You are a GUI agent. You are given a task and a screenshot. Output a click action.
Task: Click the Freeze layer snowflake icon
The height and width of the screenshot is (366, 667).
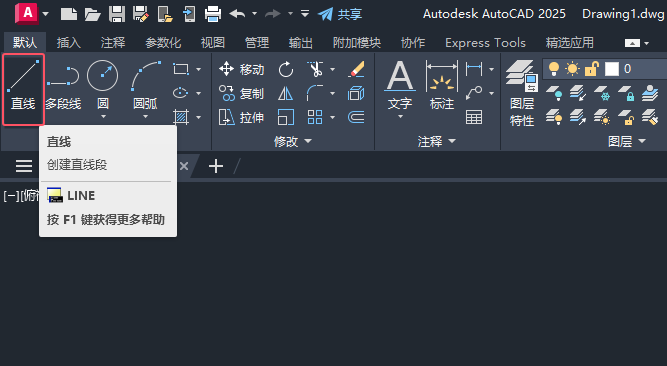[x=602, y=93]
